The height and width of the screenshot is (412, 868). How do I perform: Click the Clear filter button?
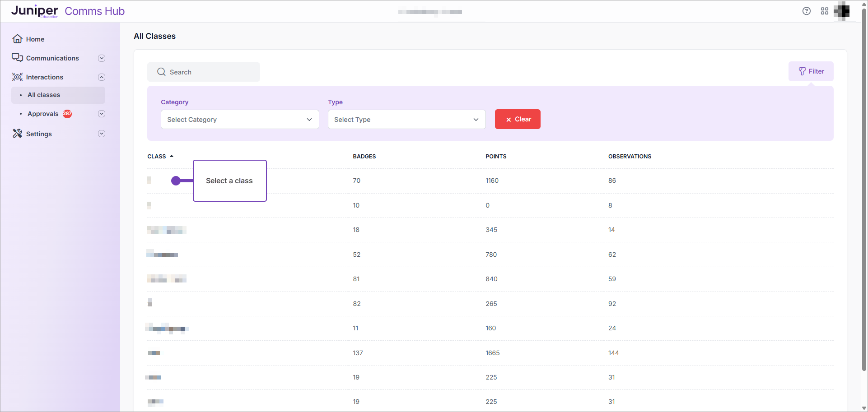pos(518,119)
